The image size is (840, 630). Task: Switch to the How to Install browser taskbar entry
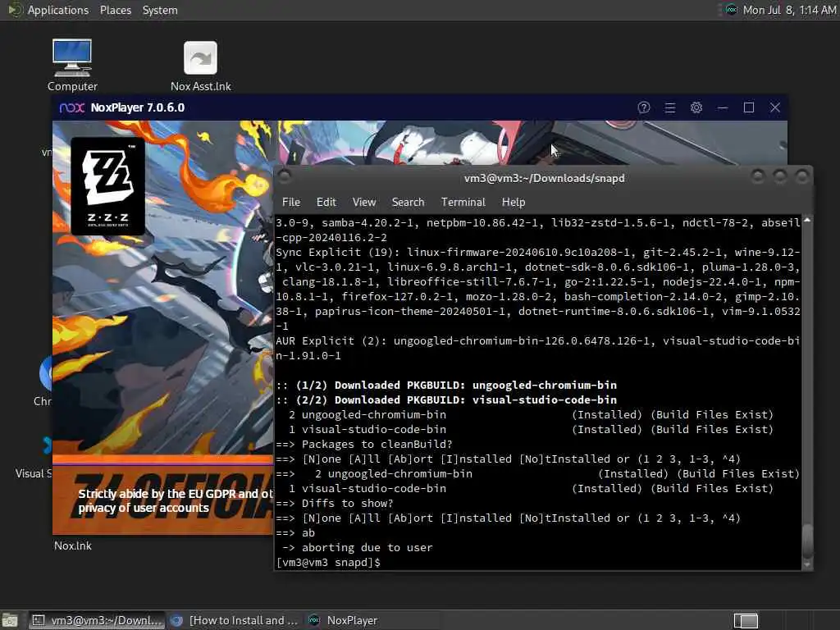point(234,620)
